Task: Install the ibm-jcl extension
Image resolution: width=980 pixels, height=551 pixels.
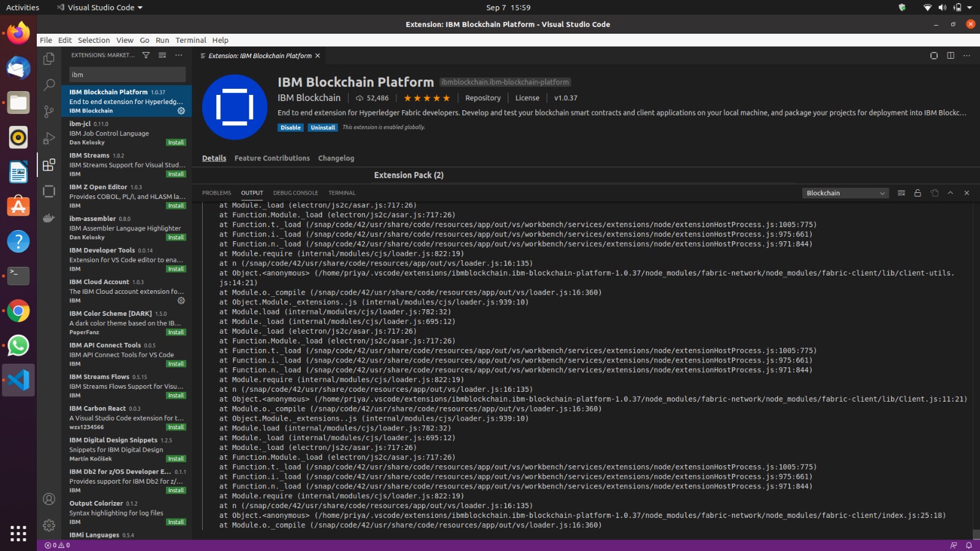Action: click(x=176, y=142)
